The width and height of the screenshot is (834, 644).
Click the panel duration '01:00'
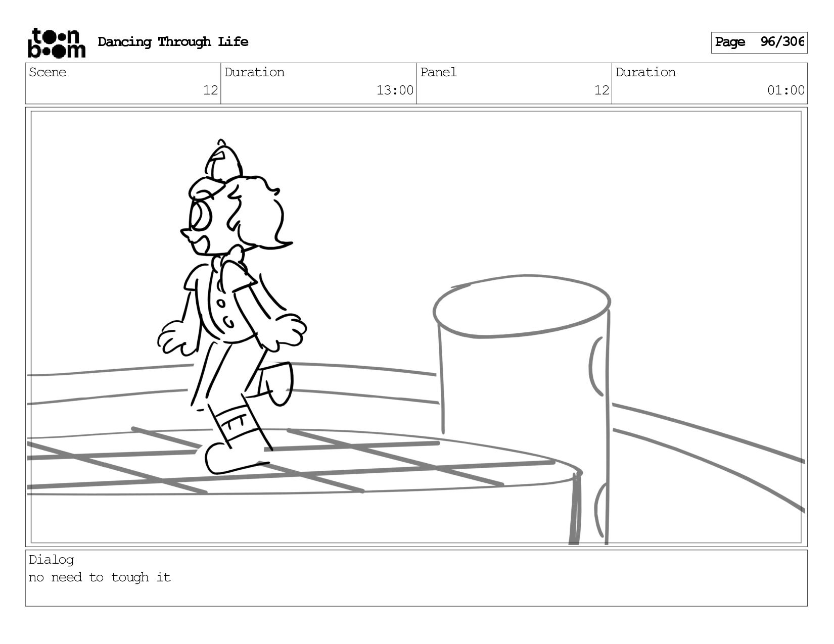tap(786, 90)
